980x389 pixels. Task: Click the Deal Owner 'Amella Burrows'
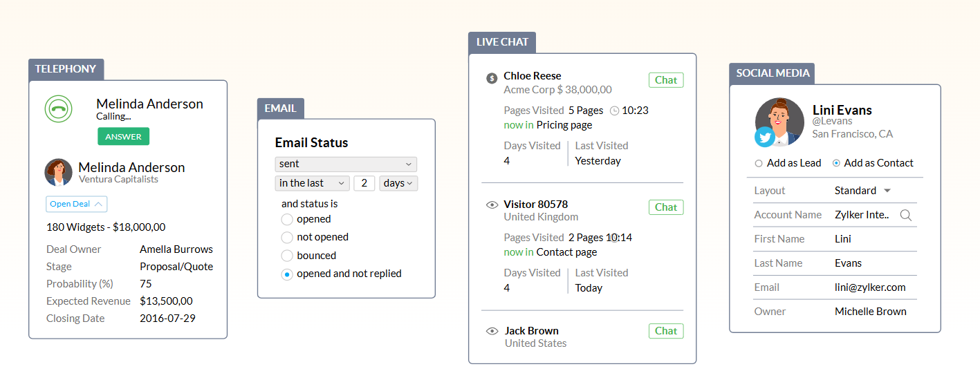[x=176, y=249]
